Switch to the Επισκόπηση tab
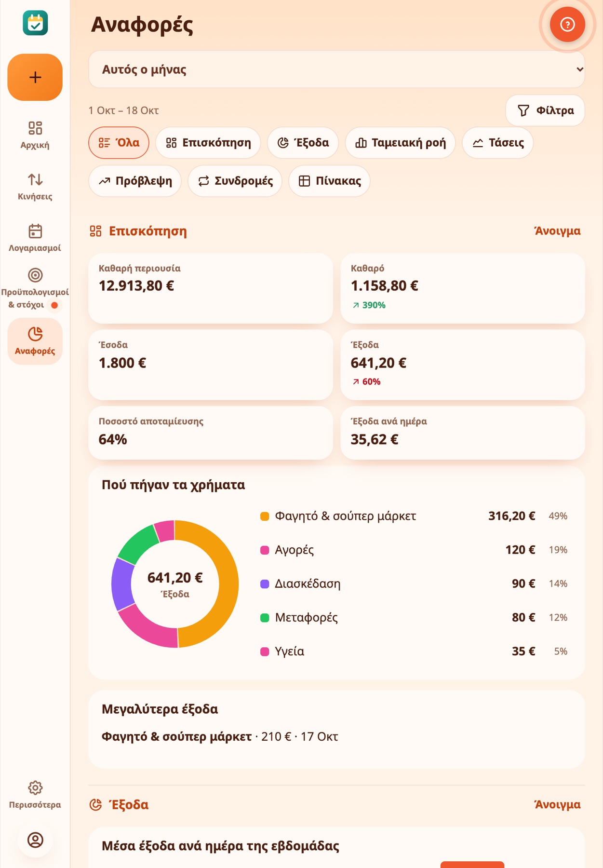The width and height of the screenshot is (603, 868). coord(208,143)
